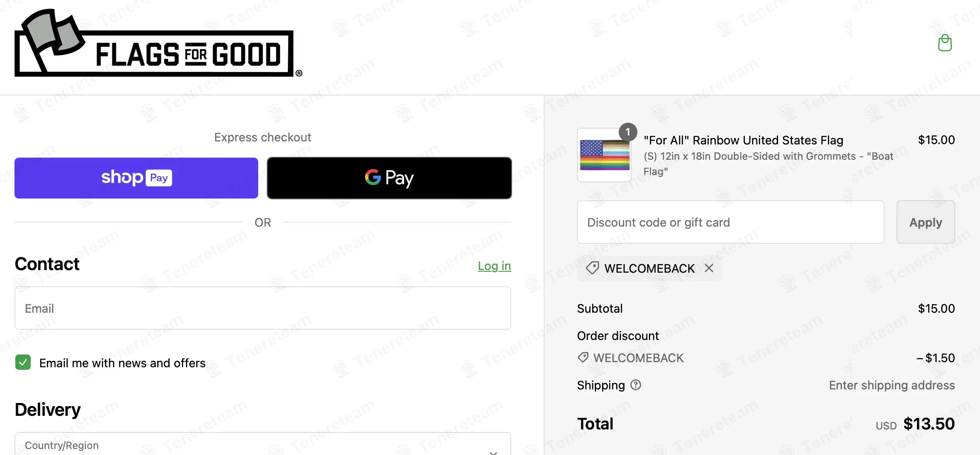This screenshot has height=455, width=980.
Task: Uncheck Email me with news and offers
Action: click(x=23, y=363)
